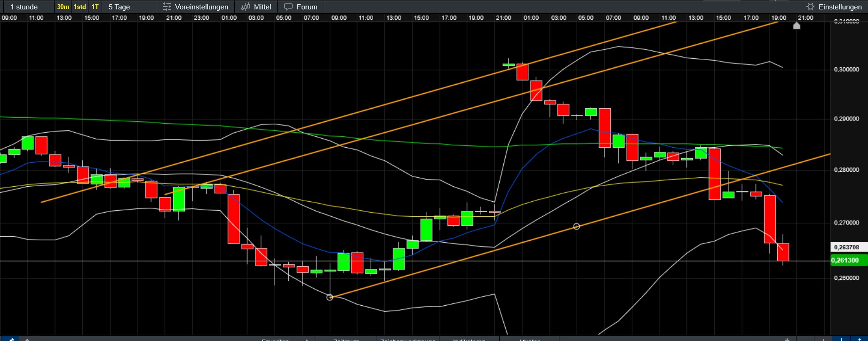868x341 pixels.
Task: Open Einstellungen chart settings
Action: [x=834, y=7]
